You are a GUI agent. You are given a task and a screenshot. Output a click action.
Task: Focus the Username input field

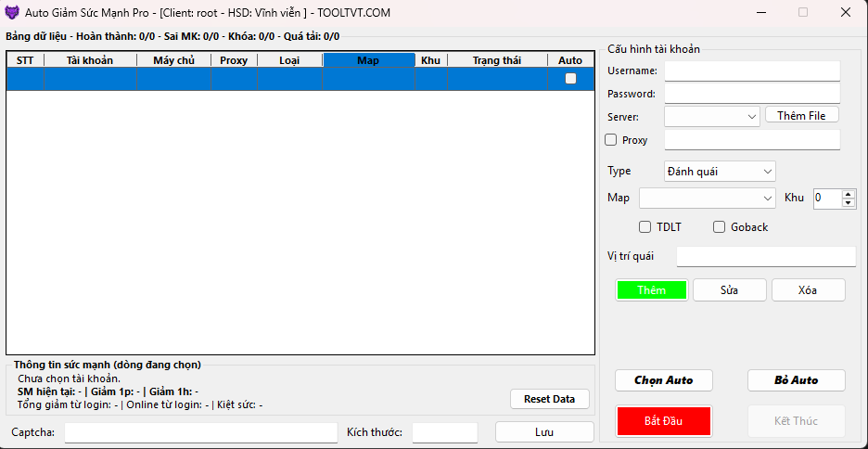pos(752,71)
